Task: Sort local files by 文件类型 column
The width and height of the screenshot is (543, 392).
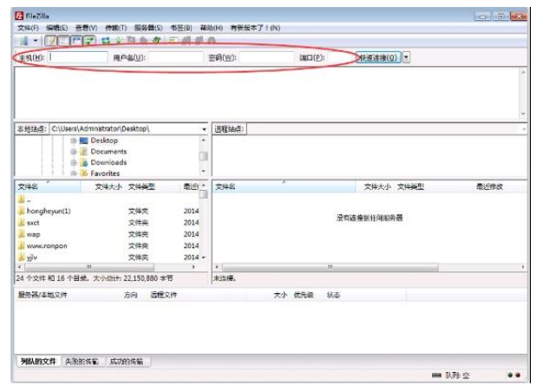Action: [x=153, y=187]
